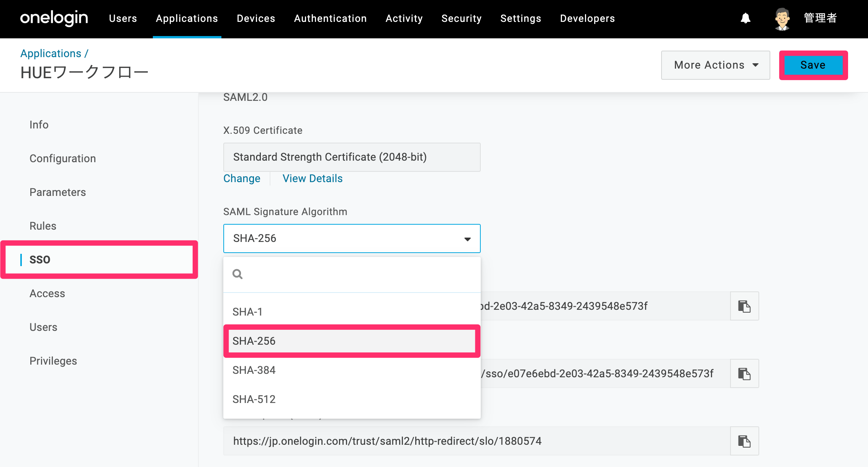This screenshot has width=868, height=467.
Task: Click the Change certificate link
Action: (x=242, y=178)
